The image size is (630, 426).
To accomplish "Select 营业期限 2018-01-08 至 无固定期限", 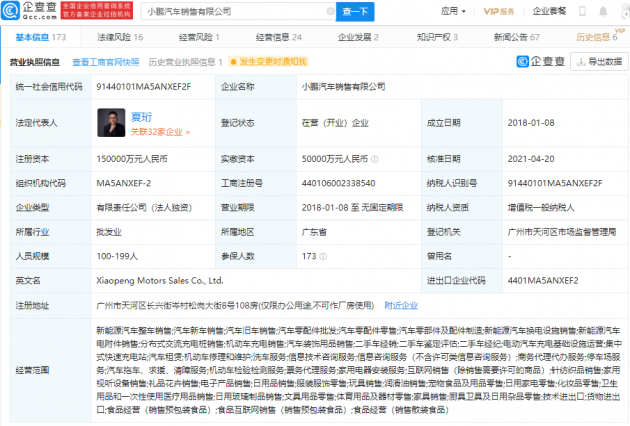I will [352, 208].
